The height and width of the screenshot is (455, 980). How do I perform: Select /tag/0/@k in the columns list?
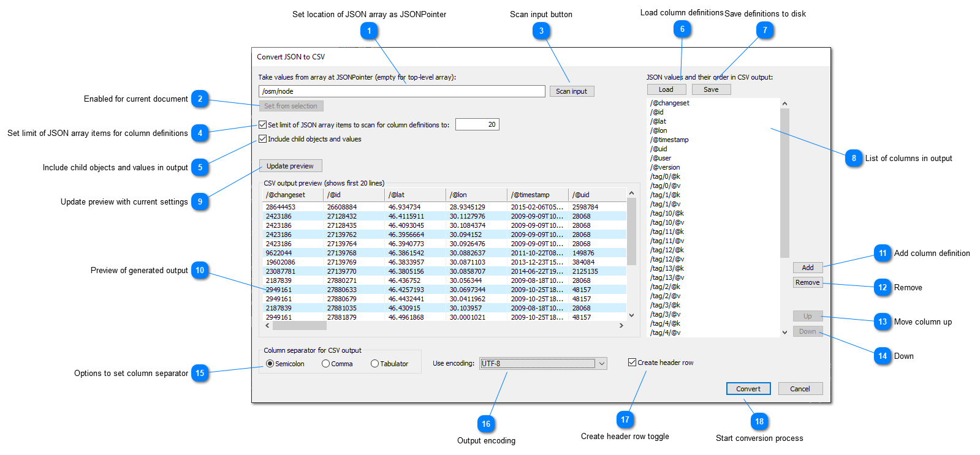coord(665,176)
